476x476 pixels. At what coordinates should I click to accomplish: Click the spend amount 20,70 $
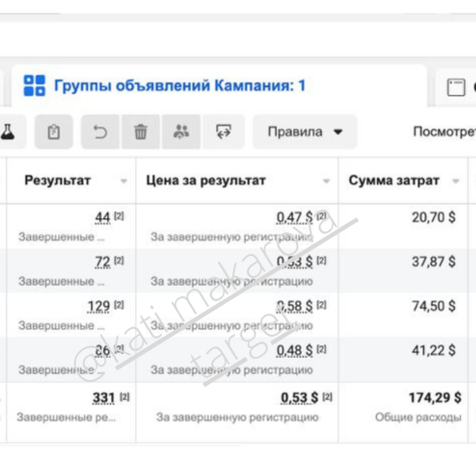433,217
